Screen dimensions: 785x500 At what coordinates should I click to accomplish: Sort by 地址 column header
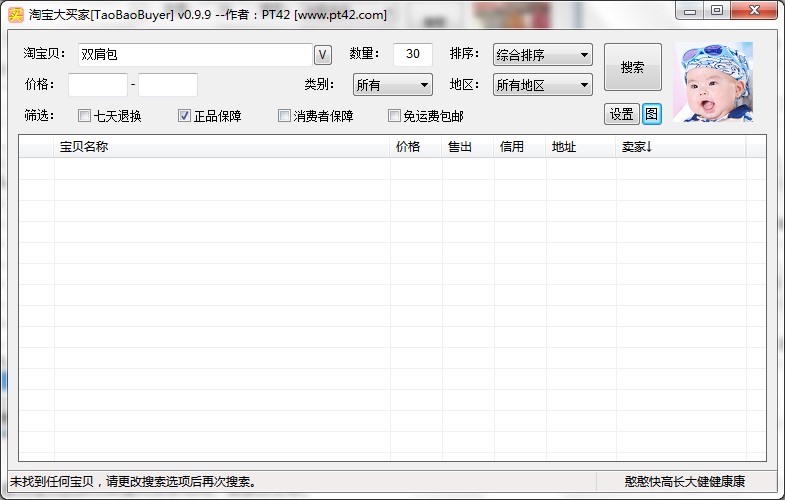pos(581,147)
